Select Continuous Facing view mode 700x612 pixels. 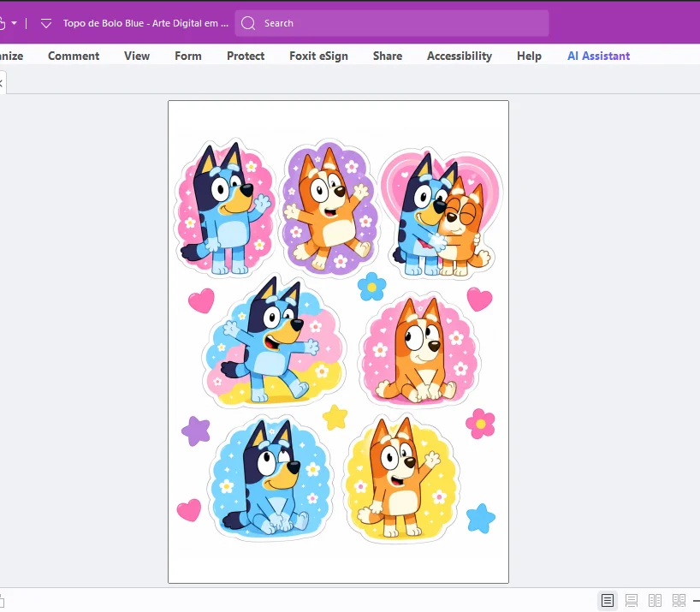(x=679, y=600)
